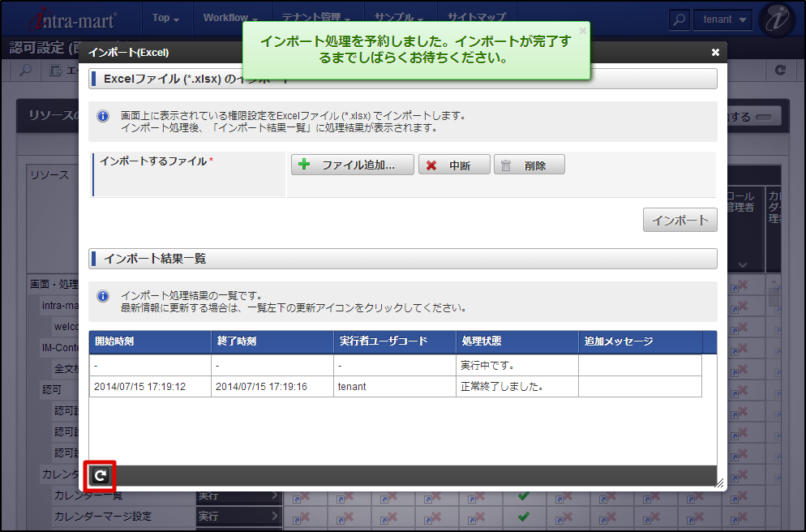Click the info icon beside the import description
This screenshot has width=806, height=532.
tap(103, 116)
